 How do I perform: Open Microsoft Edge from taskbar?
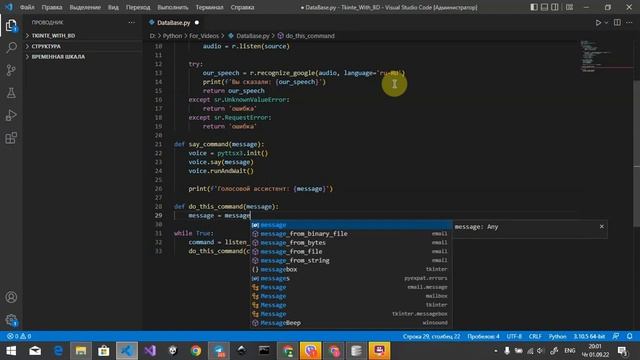point(58,351)
